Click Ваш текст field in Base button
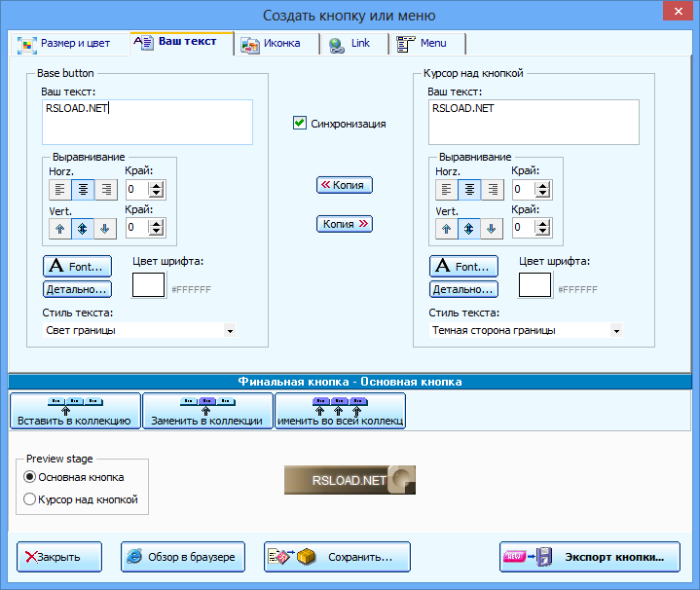 (147, 123)
